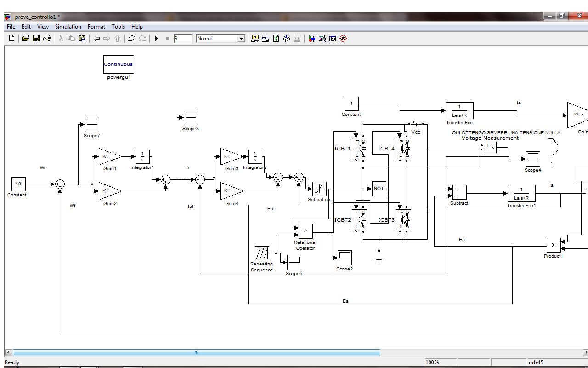The image size is (588, 368).
Task: Click the Paste toolbar icon
Action: tap(82, 39)
